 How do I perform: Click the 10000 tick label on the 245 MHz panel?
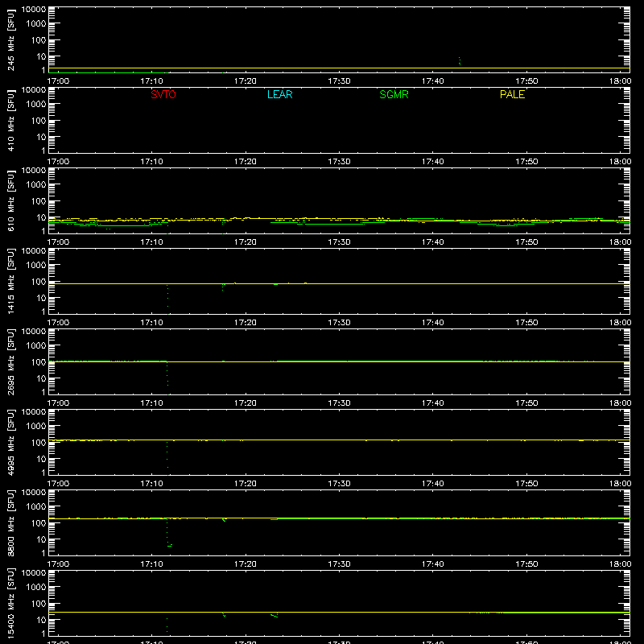[x=34, y=9]
